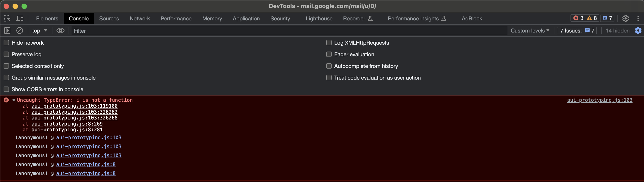Open the aui-prototyping.js:103:119100 stack link
The image size is (644, 182).
pos(74,106)
